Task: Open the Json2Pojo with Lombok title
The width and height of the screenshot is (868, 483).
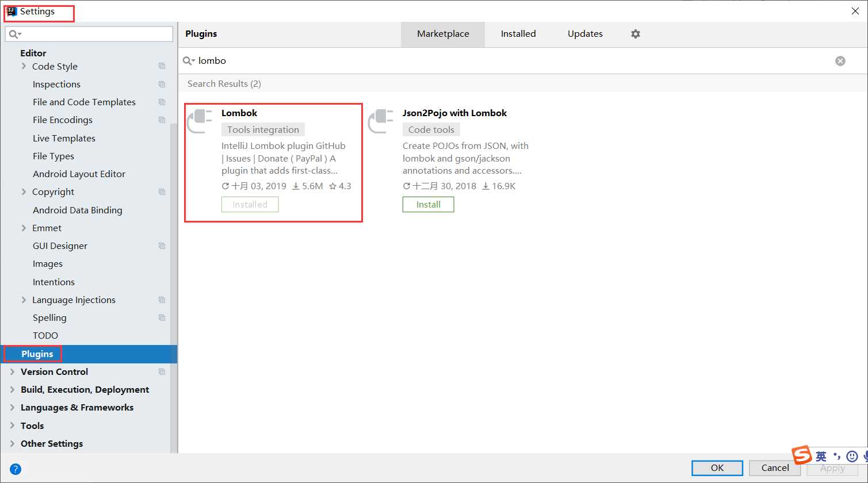Action: pyautogui.click(x=454, y=113)
